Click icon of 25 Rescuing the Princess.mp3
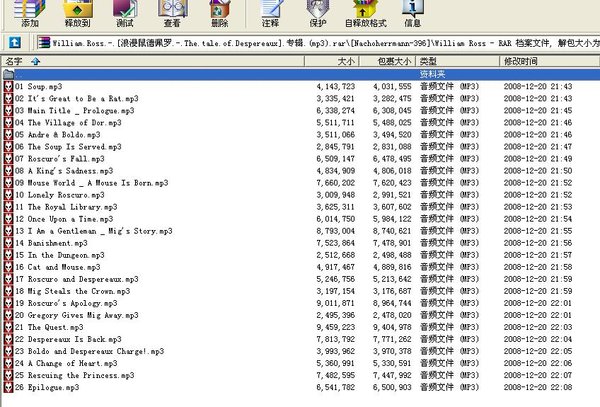600x407 pixels. tap(8, 376)
